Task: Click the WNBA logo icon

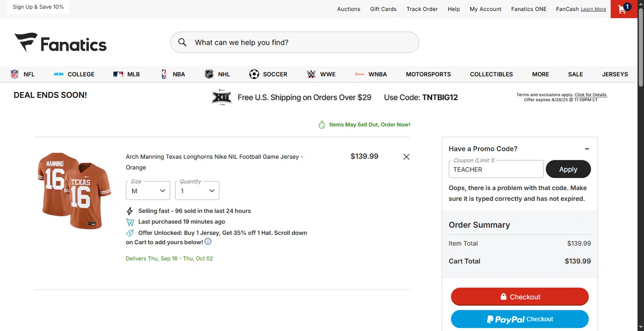Action: coord(360,74)
